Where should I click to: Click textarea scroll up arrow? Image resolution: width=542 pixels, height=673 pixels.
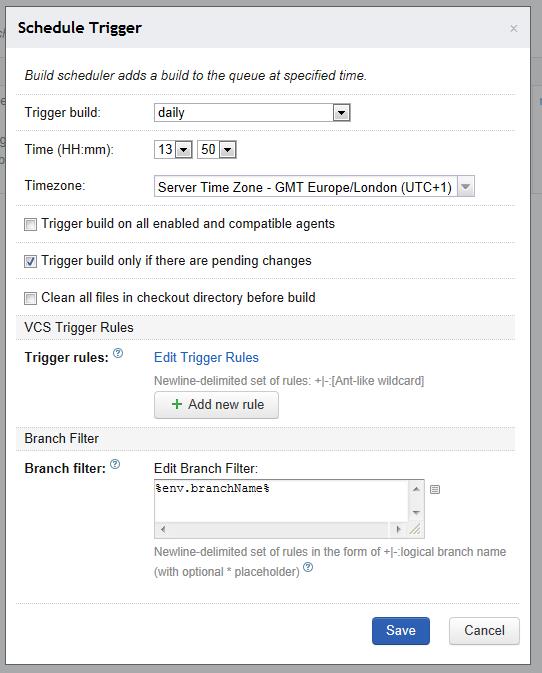416,489
